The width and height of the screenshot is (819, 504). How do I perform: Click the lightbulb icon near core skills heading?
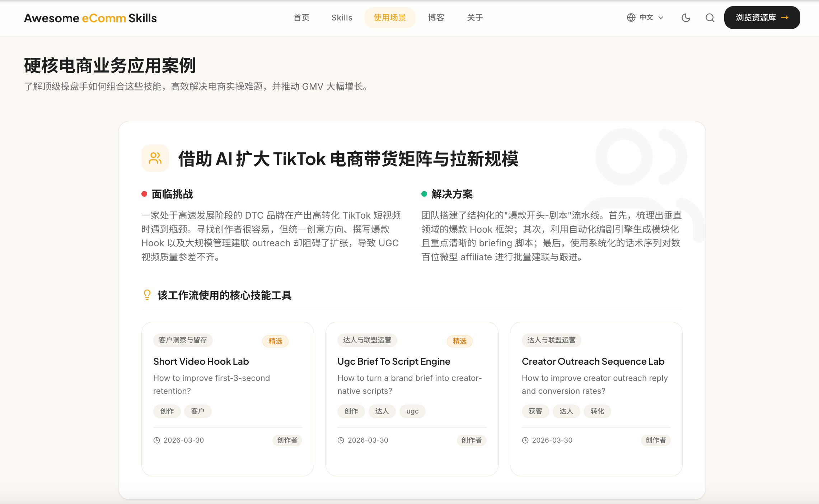coord(147,295)
